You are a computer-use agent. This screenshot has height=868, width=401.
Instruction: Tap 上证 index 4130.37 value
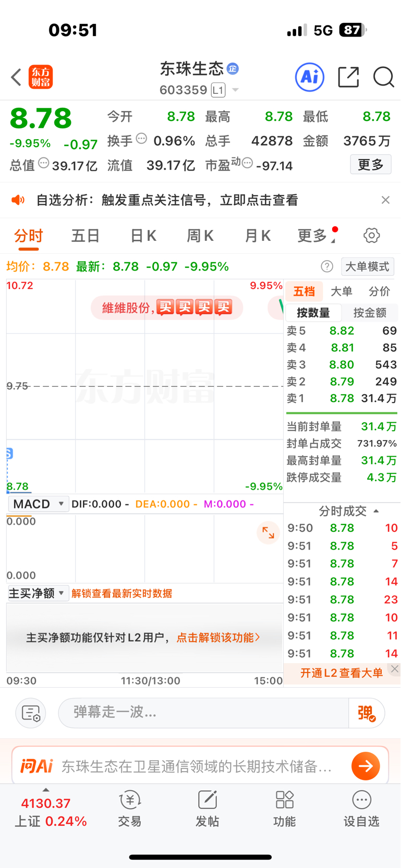click(x=46, y=803)
